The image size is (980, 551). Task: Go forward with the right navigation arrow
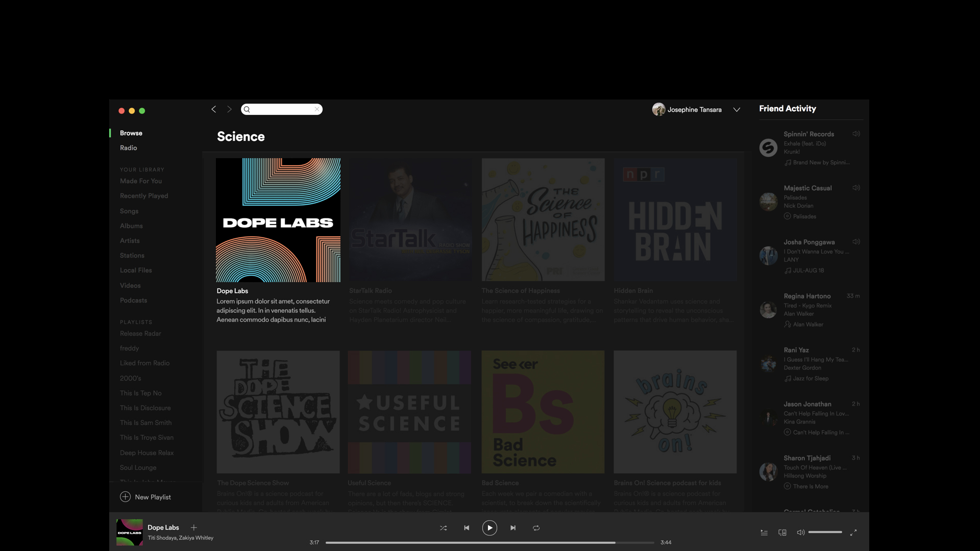point(229,109)
